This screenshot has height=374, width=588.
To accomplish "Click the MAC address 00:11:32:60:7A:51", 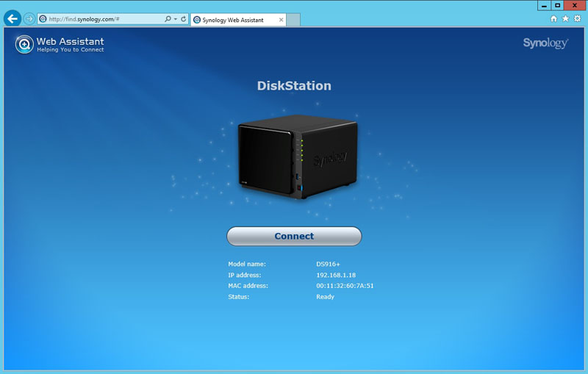I will tap(345, 286).
